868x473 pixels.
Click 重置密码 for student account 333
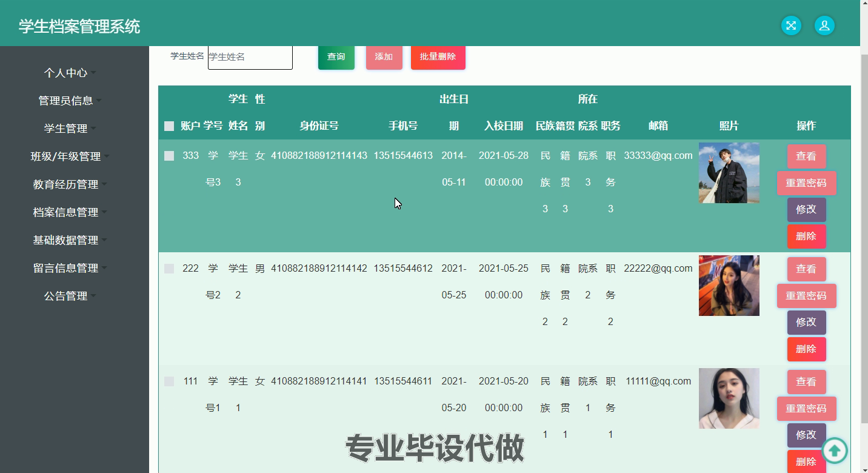(x=806, y=183)
